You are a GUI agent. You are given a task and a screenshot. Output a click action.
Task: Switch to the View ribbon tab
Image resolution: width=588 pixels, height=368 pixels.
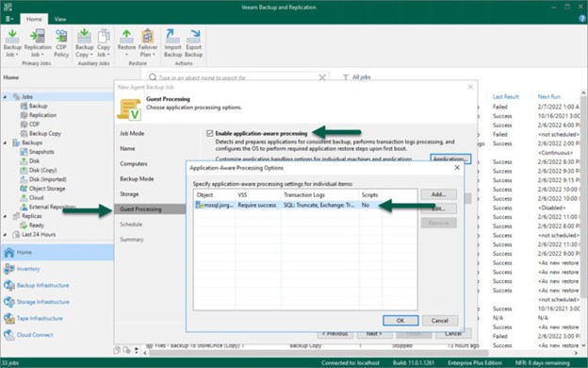[60, 19]
